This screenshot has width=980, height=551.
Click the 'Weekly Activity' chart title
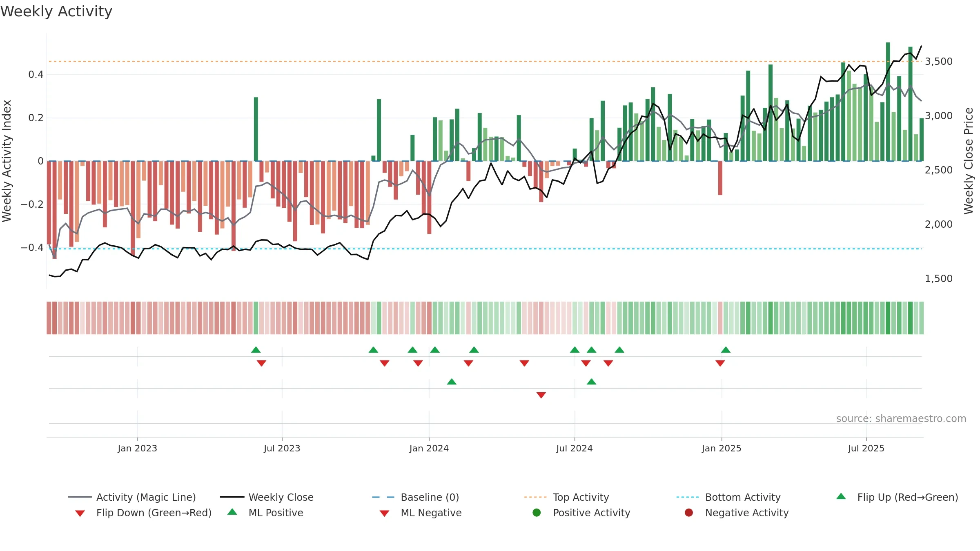(x=56, y=11)
